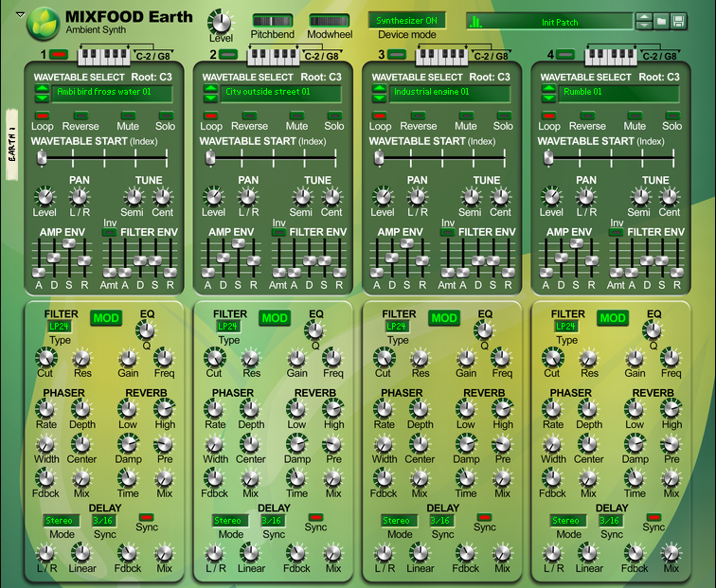Enable layer 2 with its LED button
Screen dimensions: 716x588
tap(228, 55)
